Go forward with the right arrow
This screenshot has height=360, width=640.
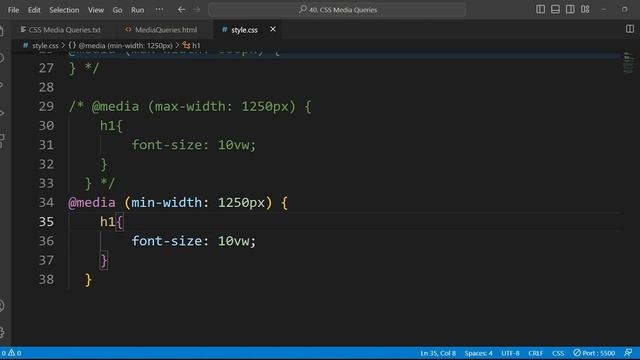196,9
